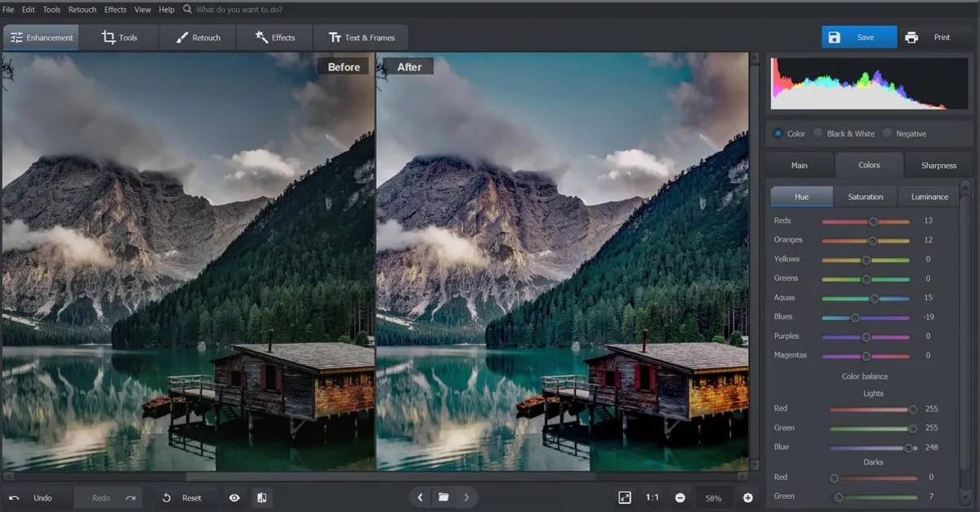The image size is (980, 512).
Task: Choose the Negative radio option
Action: coord(887,133)
